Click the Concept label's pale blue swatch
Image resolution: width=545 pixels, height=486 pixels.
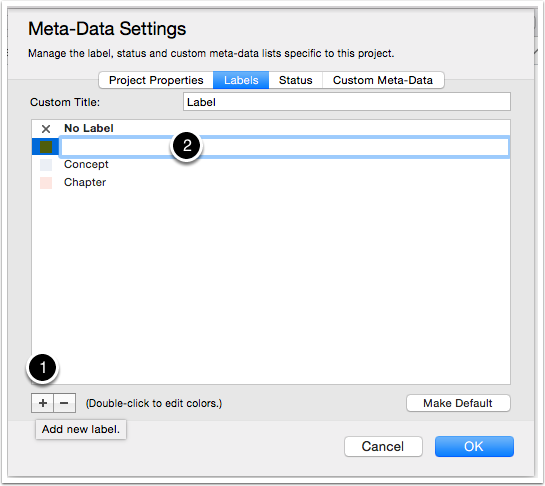[x=46, y=165]
